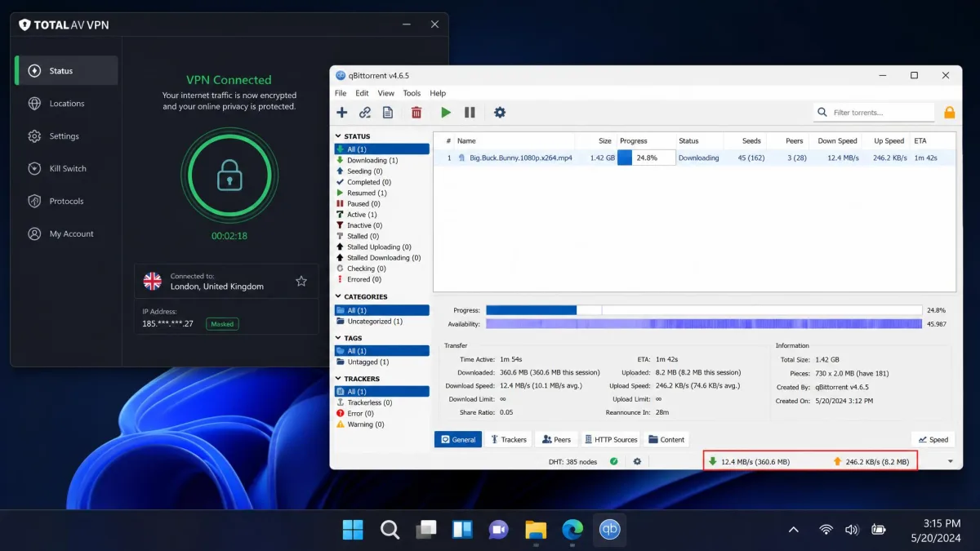The width and height of the screenshot is (980, 551).
Task: Collapse the TAGS filter section
Action: [x=338, y=338]
